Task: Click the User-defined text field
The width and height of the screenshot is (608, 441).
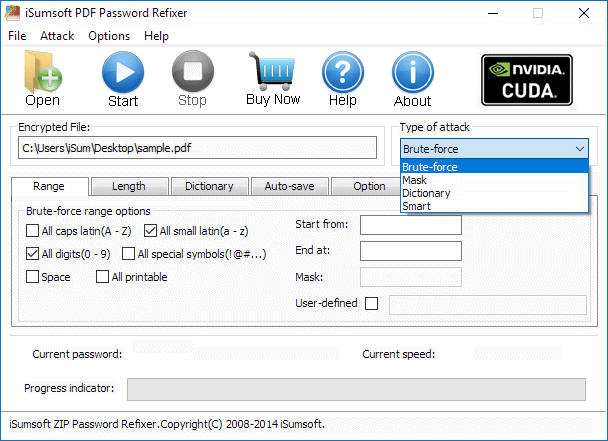Action: coord(488,304)
